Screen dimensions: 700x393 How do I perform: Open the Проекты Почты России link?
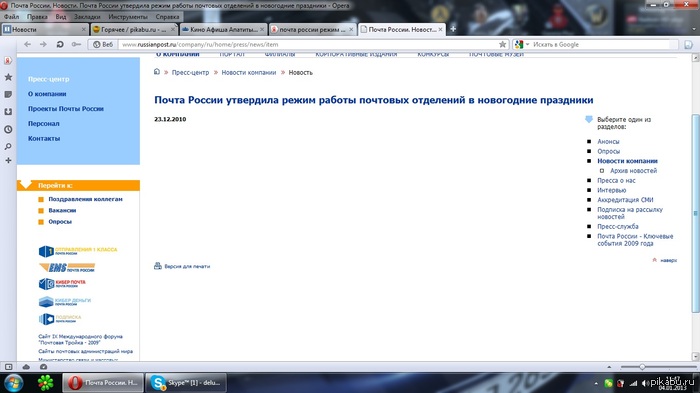pos(66,109)
